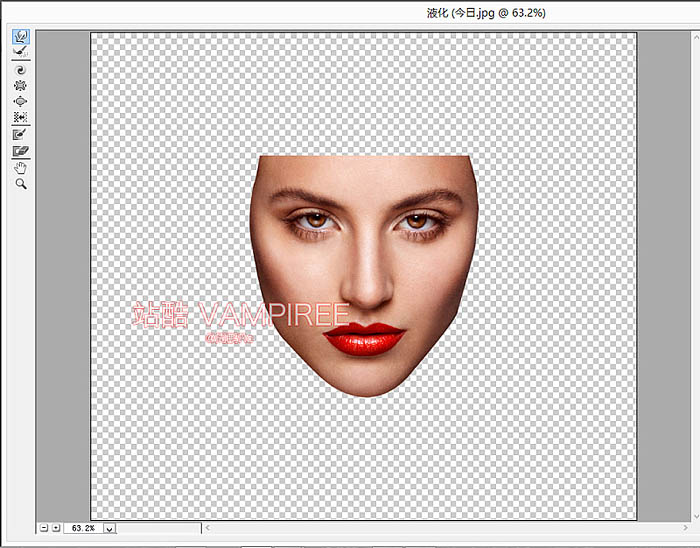Viewport: 700px width, 548px height.
Task: Select the Bloat tool
Action: point(21,102)
